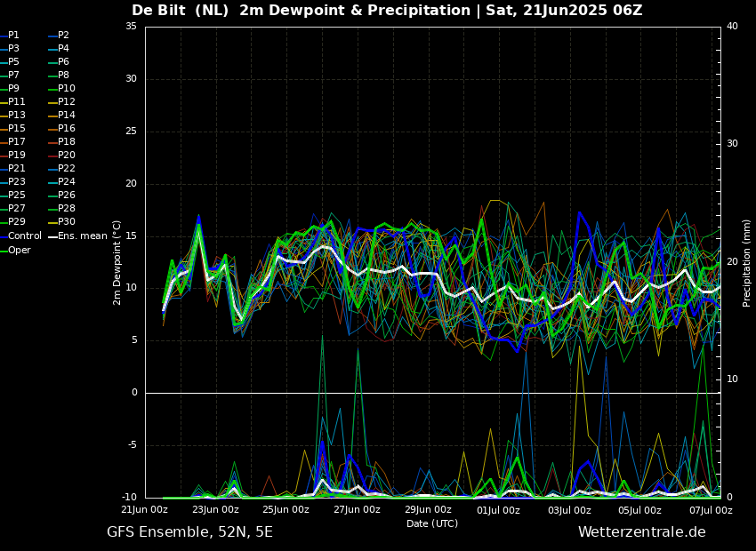756x551 pixels.
Task: Select the 07Jul 00z date tick
Action: tap(710, 510)
